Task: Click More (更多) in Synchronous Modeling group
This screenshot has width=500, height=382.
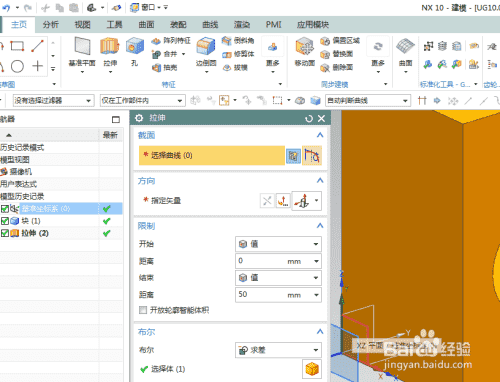Action: click(x=378, y=55)
